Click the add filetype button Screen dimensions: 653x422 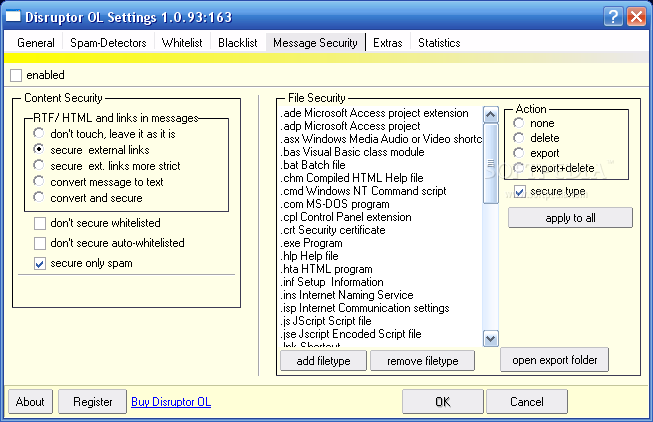[324, 361]
